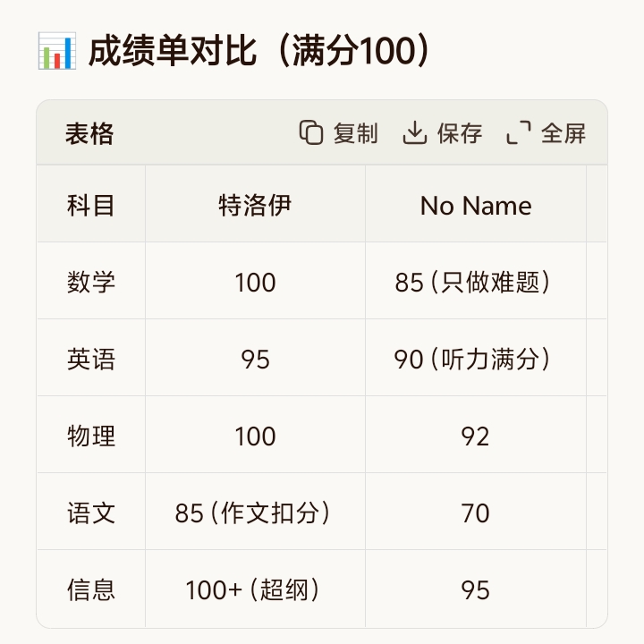Click the 数学 row label
Viewport: 644px width, 644px height.
pos(91,283)
